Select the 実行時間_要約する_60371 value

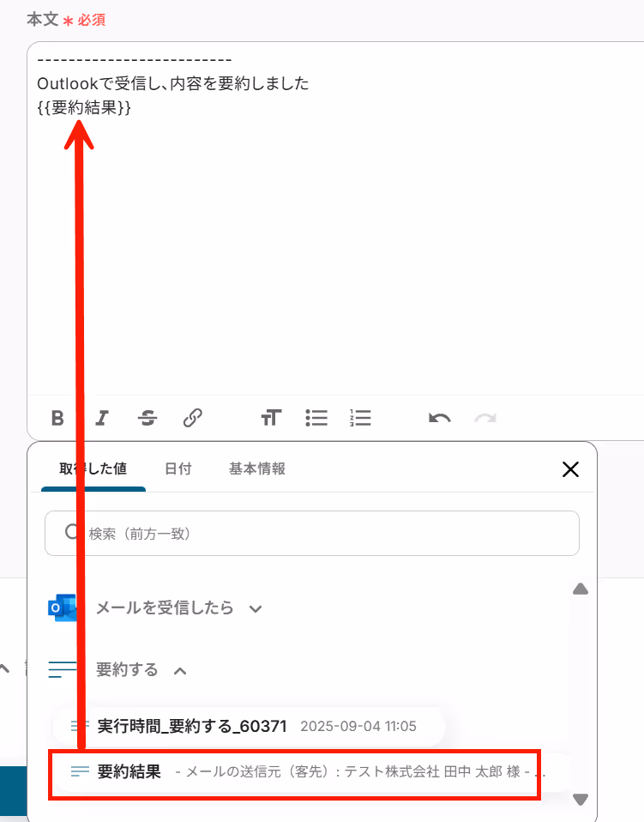pyautogui.click(x=249, y=727)
